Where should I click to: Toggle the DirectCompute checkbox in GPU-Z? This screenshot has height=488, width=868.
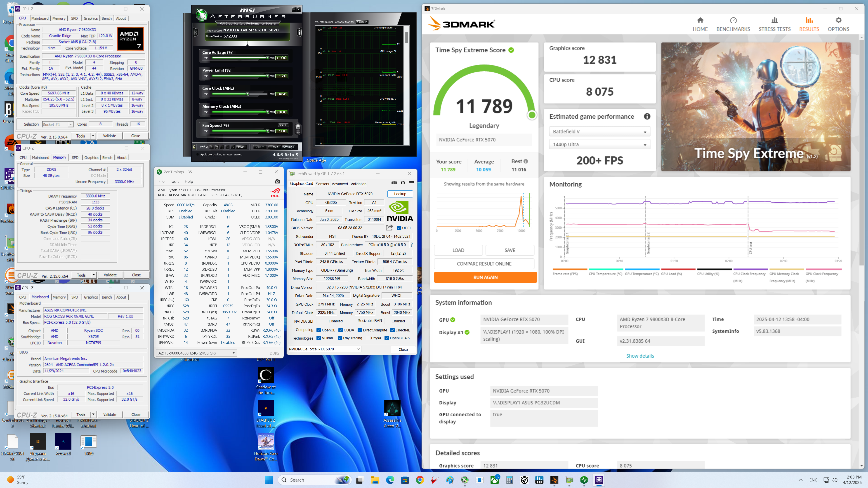[360, 330]
